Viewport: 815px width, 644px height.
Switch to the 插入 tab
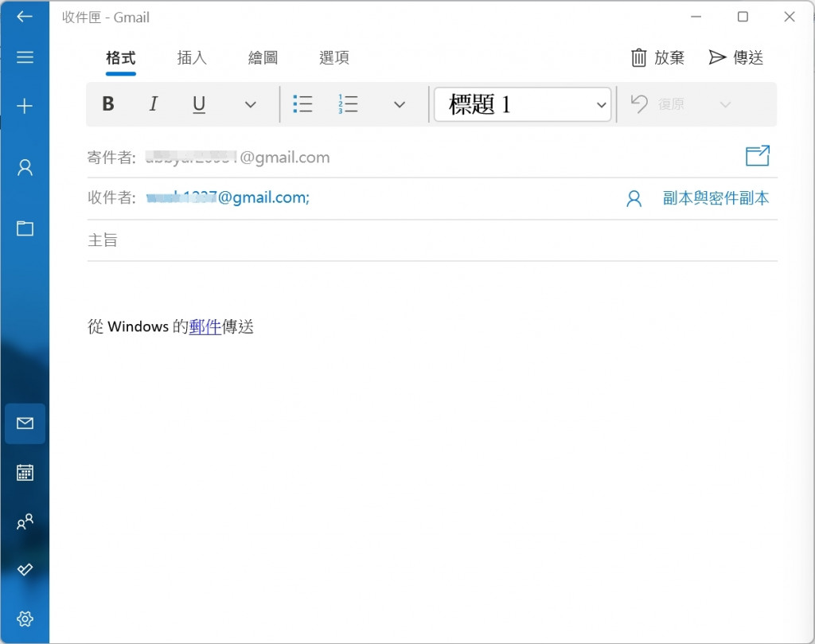click(x=192, y=57)
